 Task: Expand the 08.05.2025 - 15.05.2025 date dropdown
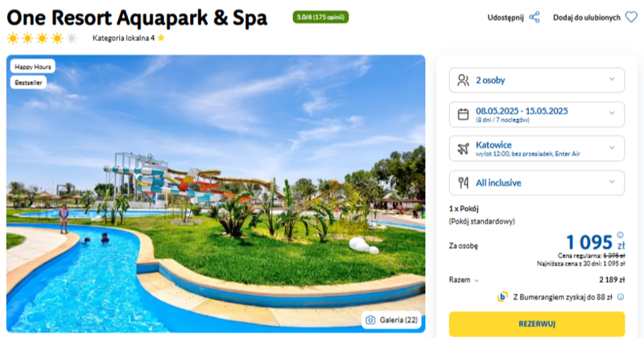pos(537,114)
